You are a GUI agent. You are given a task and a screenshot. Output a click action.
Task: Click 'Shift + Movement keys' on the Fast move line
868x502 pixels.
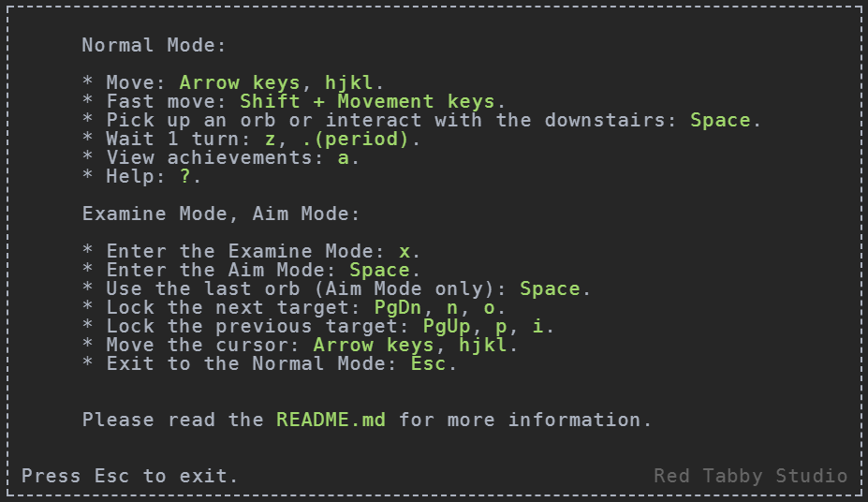click(x=367, y=102)
